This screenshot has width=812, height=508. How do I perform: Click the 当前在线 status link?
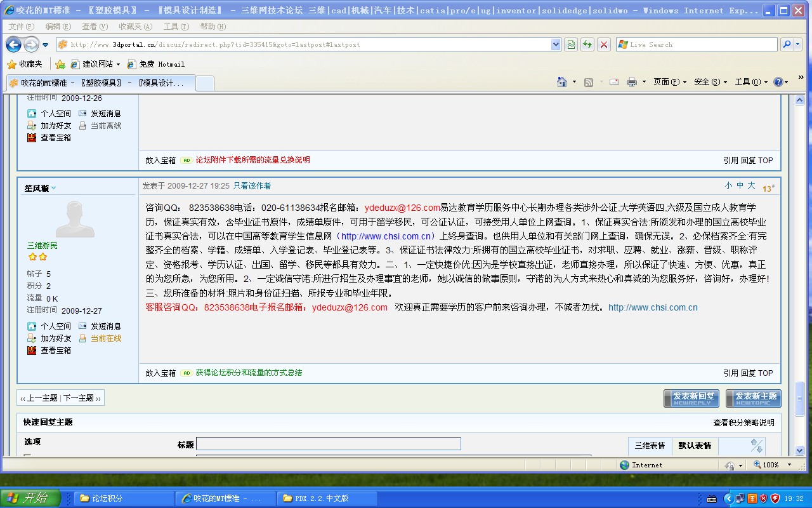point(106,338)
